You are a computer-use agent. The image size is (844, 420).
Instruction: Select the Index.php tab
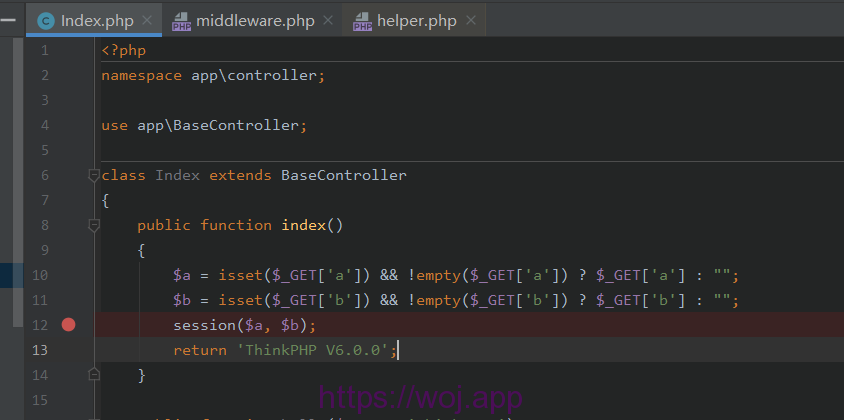96,20
